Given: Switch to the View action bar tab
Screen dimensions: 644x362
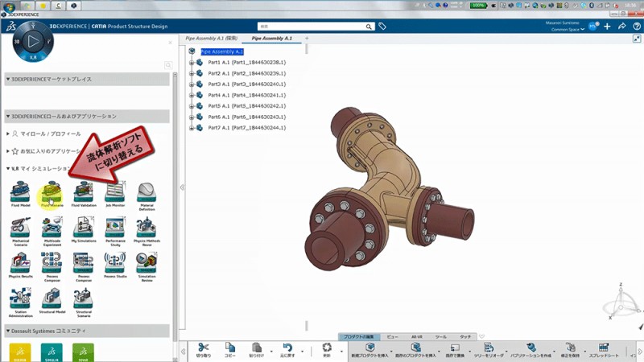Looking at the screenshot, I should point(392,336).
